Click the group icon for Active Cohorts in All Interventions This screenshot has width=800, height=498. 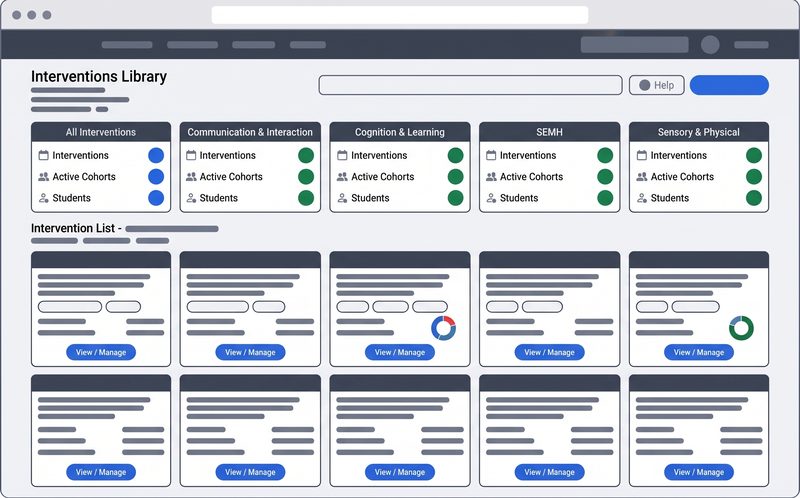pyautogui.click(x=43, y=177)
